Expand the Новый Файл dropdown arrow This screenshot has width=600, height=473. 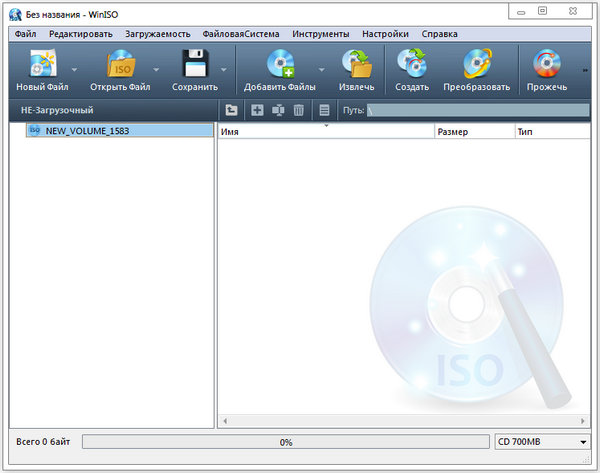pos(75,70)
